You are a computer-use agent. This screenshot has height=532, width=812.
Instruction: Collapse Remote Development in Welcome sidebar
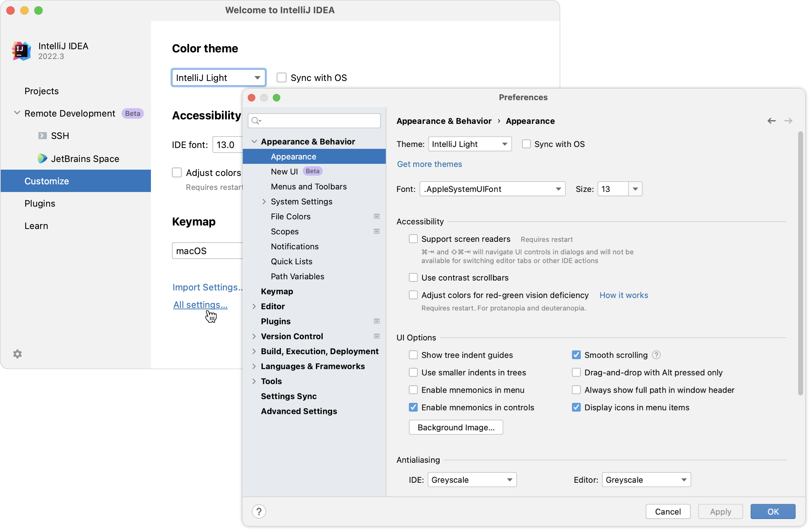[x=17, y=113]
